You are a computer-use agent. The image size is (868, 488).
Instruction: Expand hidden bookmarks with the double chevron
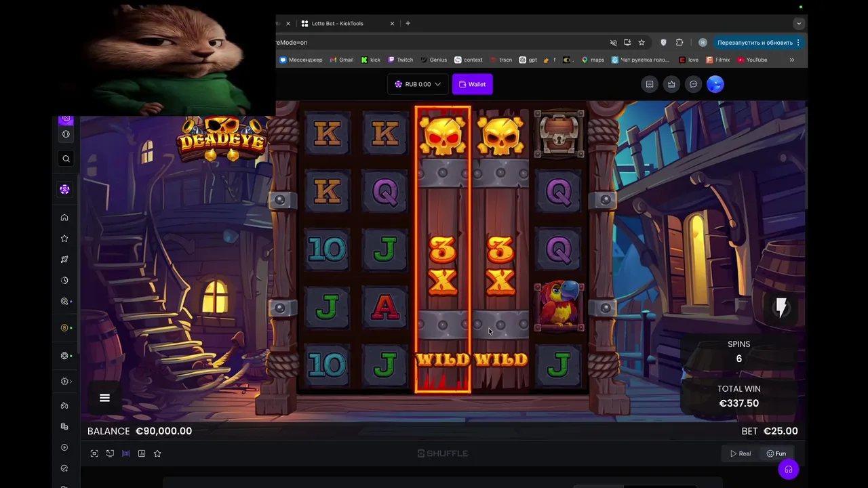[791, 60]
